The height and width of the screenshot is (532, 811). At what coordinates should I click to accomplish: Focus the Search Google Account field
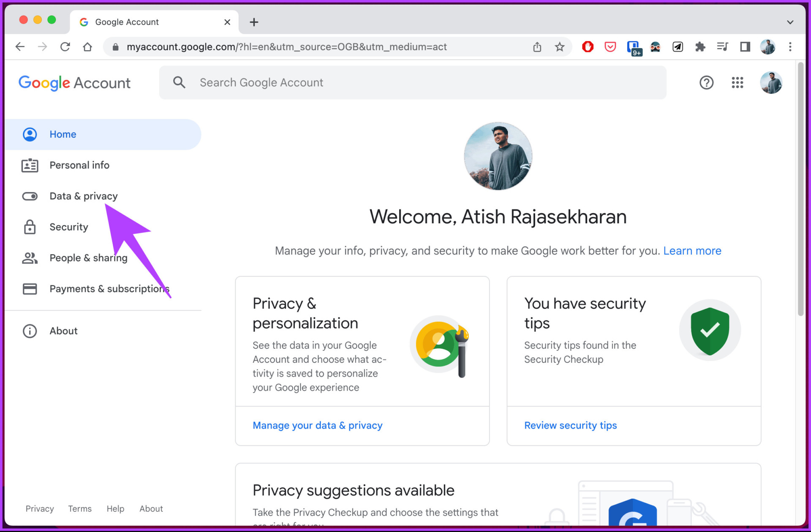tap(413, 82)
